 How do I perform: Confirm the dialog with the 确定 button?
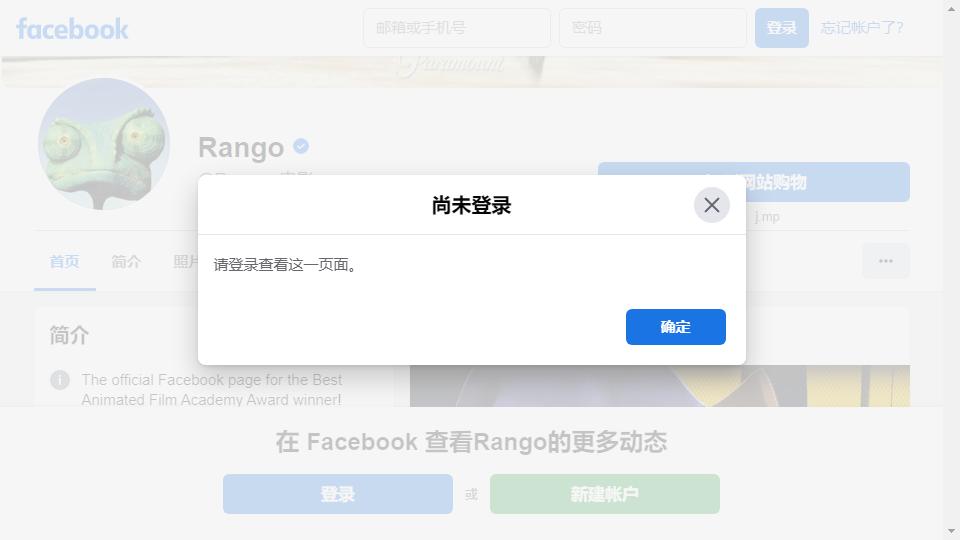point(675,327)
